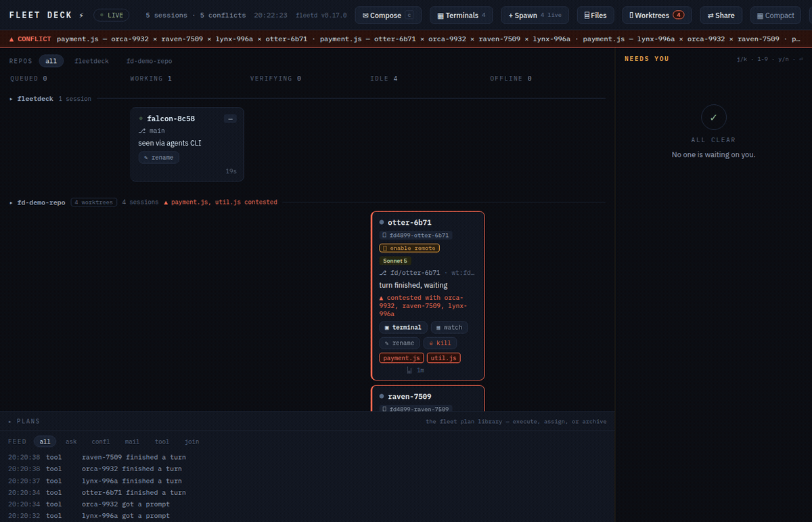Click the Spawn new session button
The image size is (812, 522).
pyautogui.click(x=535, y=15)
